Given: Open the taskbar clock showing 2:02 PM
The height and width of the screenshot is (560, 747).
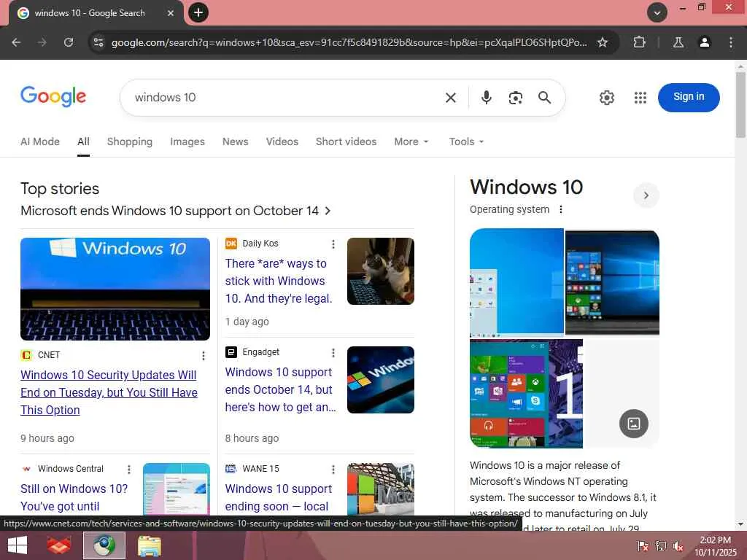Looking at the screenshot, I should [716, 545].
